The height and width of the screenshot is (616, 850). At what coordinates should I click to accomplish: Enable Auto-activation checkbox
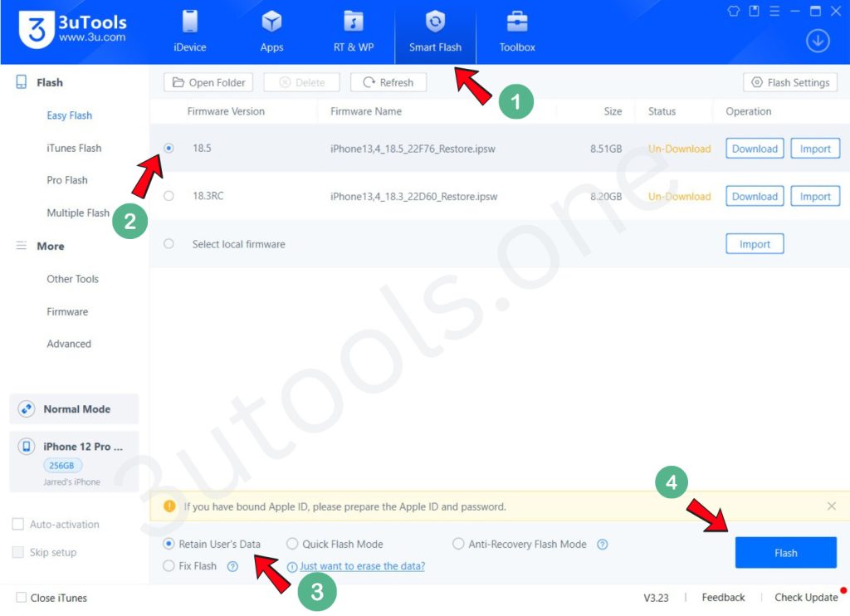coord(18,524)
